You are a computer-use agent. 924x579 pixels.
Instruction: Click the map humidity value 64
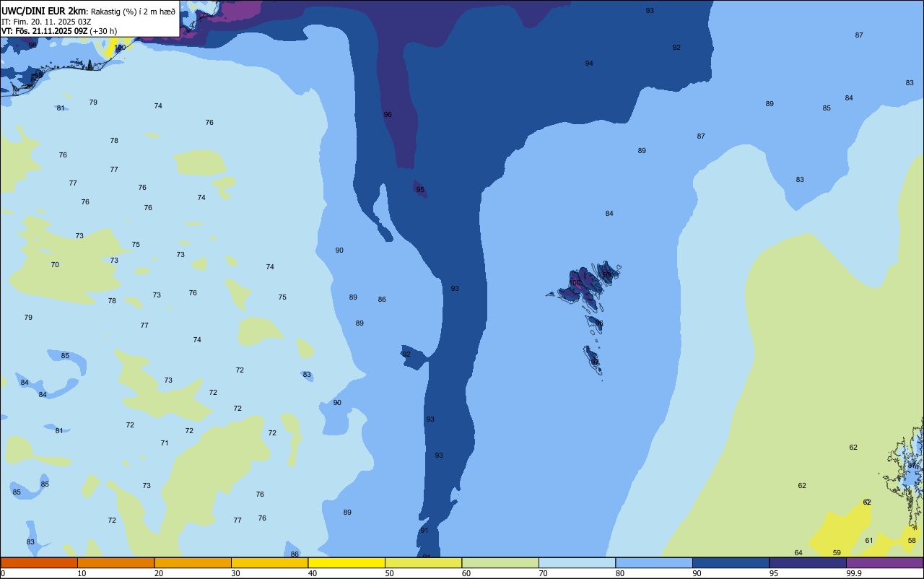(798, 552)
